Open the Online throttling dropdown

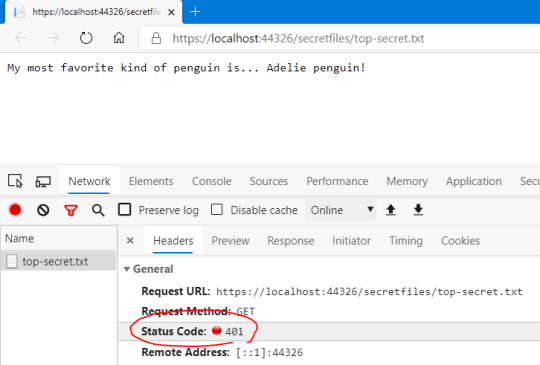[341, 210]
